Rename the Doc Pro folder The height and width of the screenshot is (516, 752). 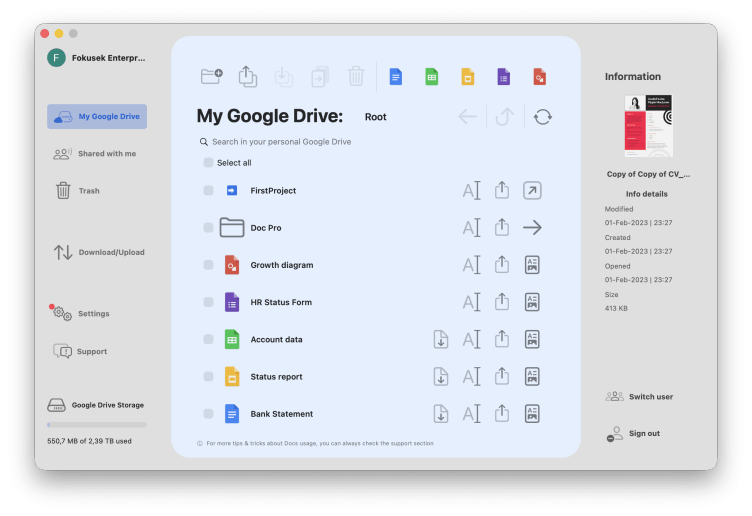[x=471, y=227]
